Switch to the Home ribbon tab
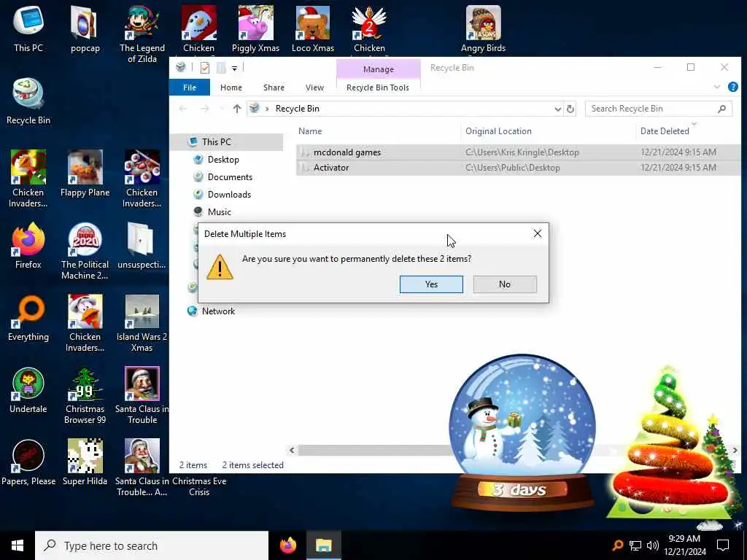This screenshot has height=560, width=747. tap(231, 87)
